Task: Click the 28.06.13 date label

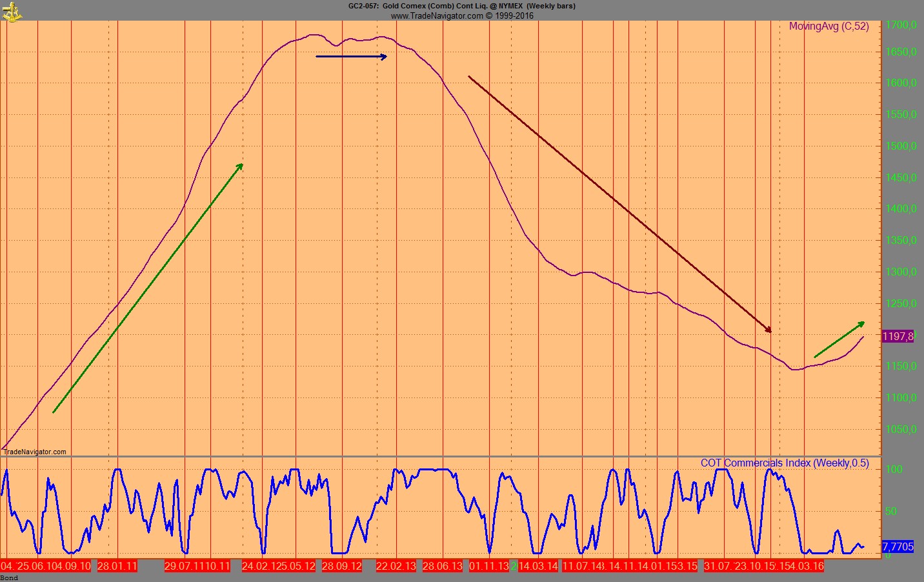Action: [x=443, y=566]
